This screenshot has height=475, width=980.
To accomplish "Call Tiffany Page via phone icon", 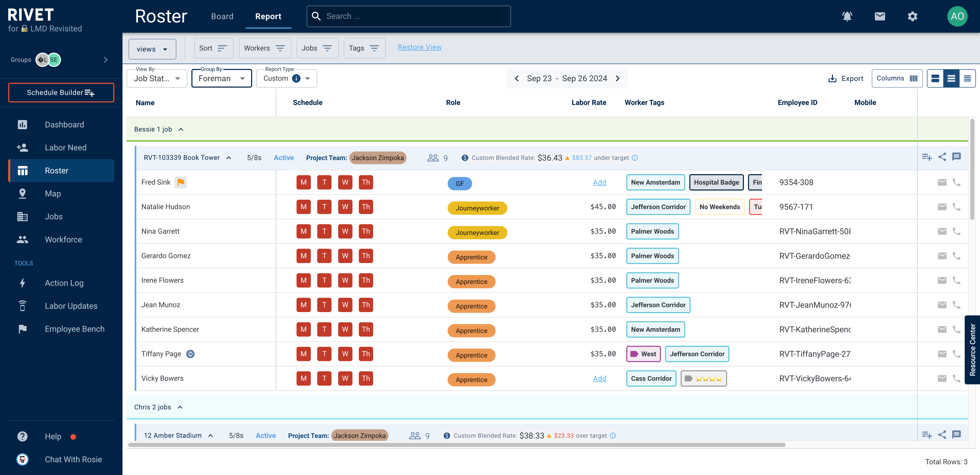I will pos(956,354).
